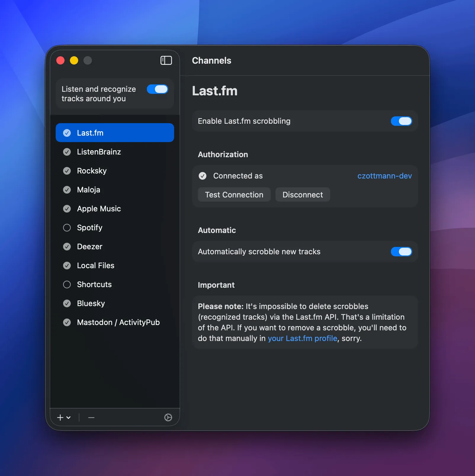Click the Deezer status checkmark icon

67,247
